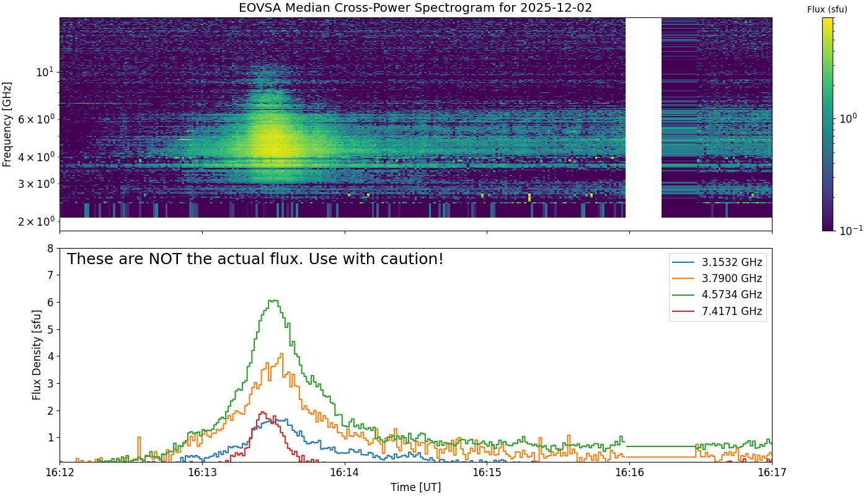
Task: Click the 3.1532 GHz legend entry
Action: (x=717, y=262)
